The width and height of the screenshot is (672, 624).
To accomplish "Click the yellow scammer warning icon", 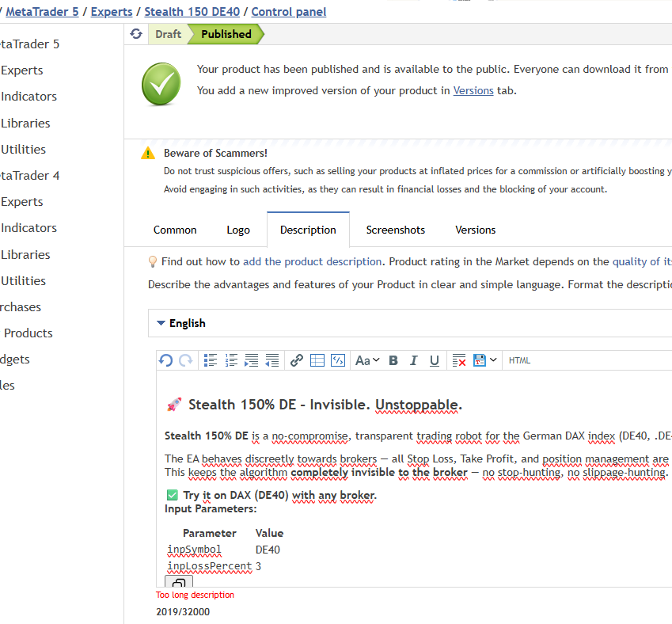I will point(148,153).
